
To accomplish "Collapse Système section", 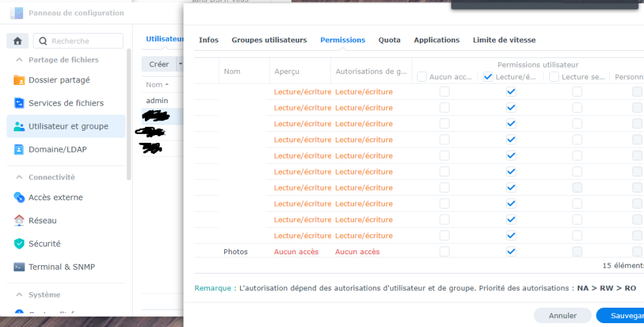I will pyautogui.click(x=19, y=295).
